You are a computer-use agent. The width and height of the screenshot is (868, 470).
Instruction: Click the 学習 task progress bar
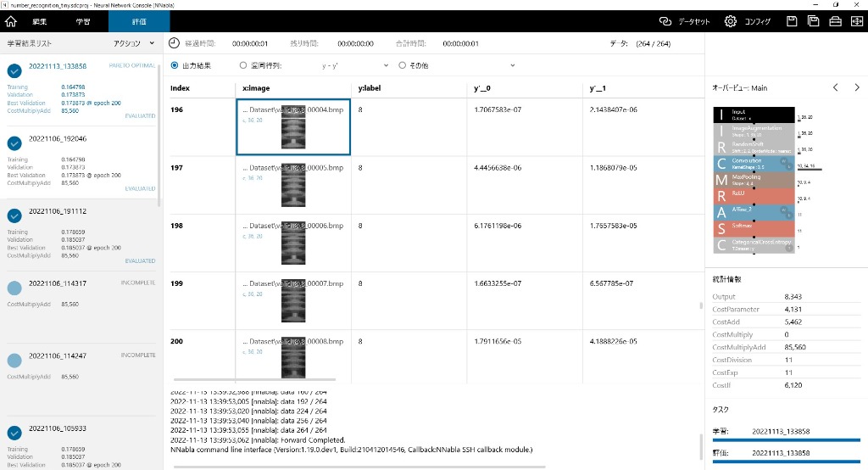point(786,440)
